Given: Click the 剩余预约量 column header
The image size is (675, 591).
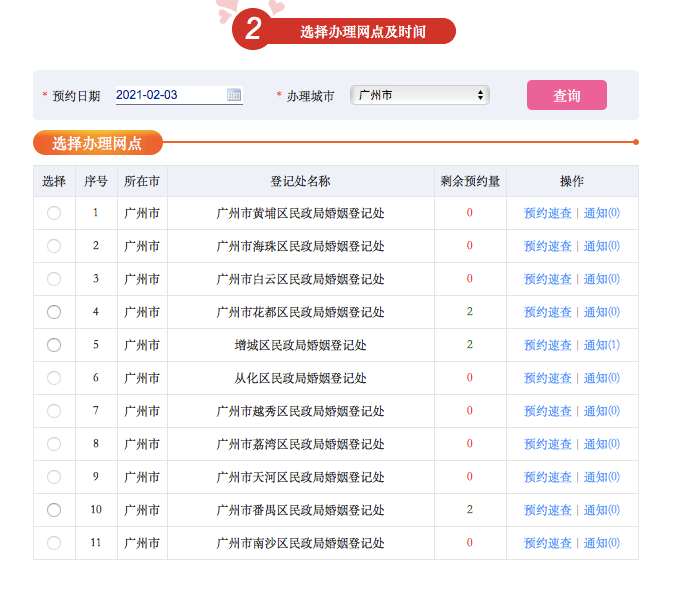Looking at the screenshot, I should coord(470,181).
